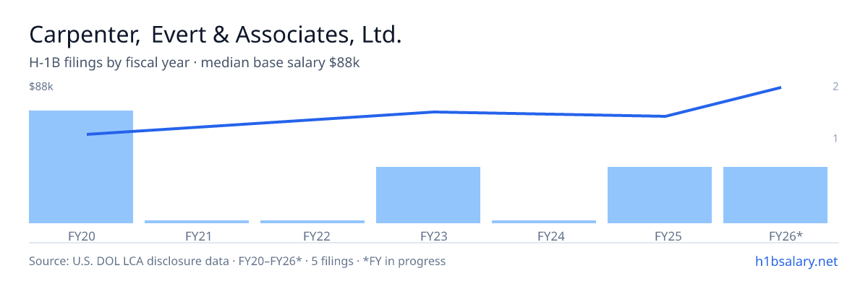Click the FY24 filings bar
The image size is (868, 289).
[x=544, y=222]
